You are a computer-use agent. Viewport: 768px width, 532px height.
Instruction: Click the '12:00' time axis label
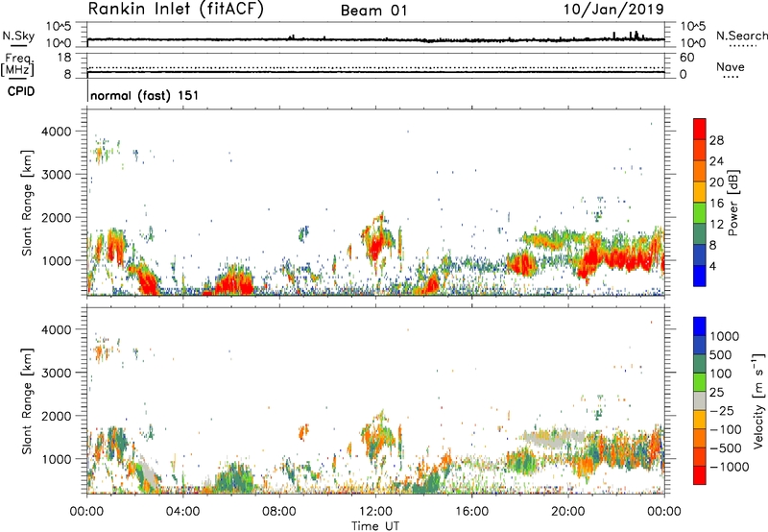pos(375,511)
